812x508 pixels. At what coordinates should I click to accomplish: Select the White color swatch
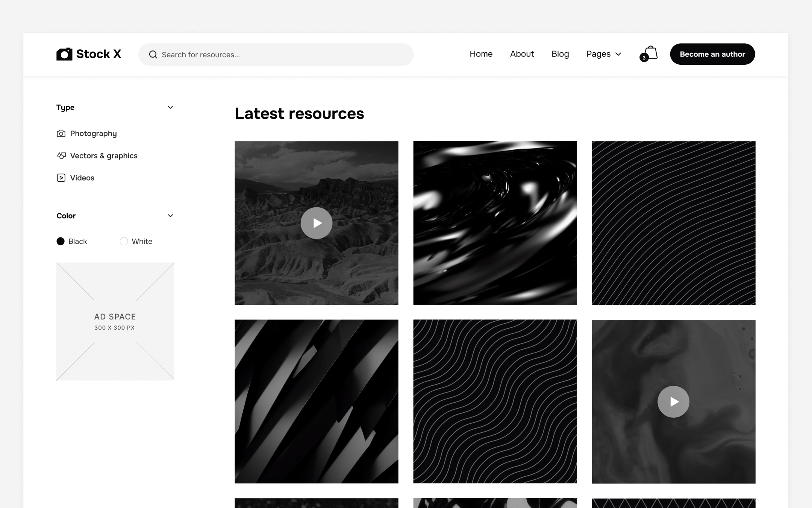[124, 241]
